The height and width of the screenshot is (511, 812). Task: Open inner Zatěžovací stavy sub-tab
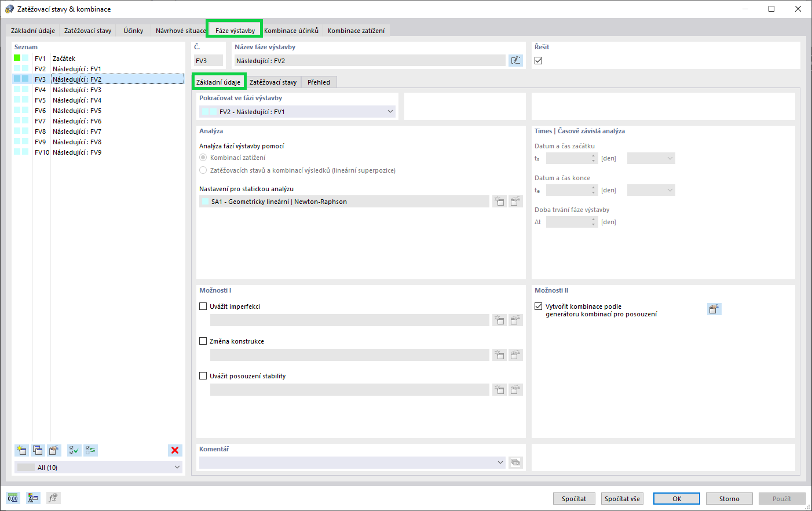coord(273,82)
